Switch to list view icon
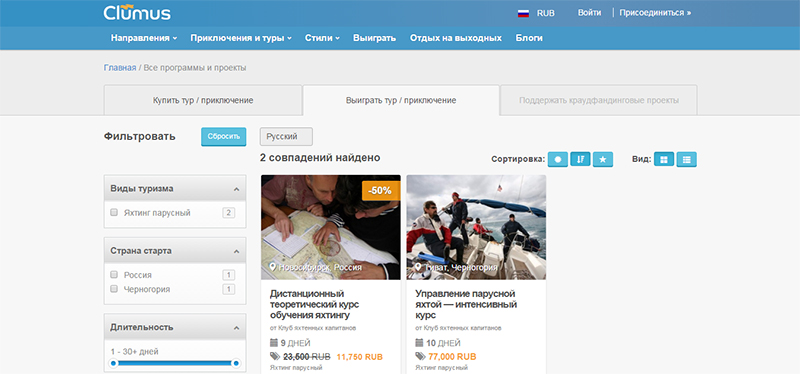The image size is (800, 374). 687,160
